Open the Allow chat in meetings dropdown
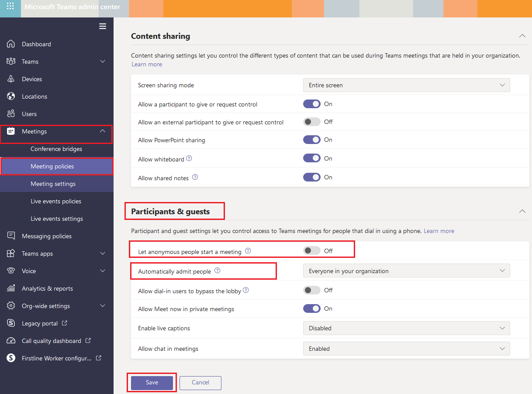 406,349
